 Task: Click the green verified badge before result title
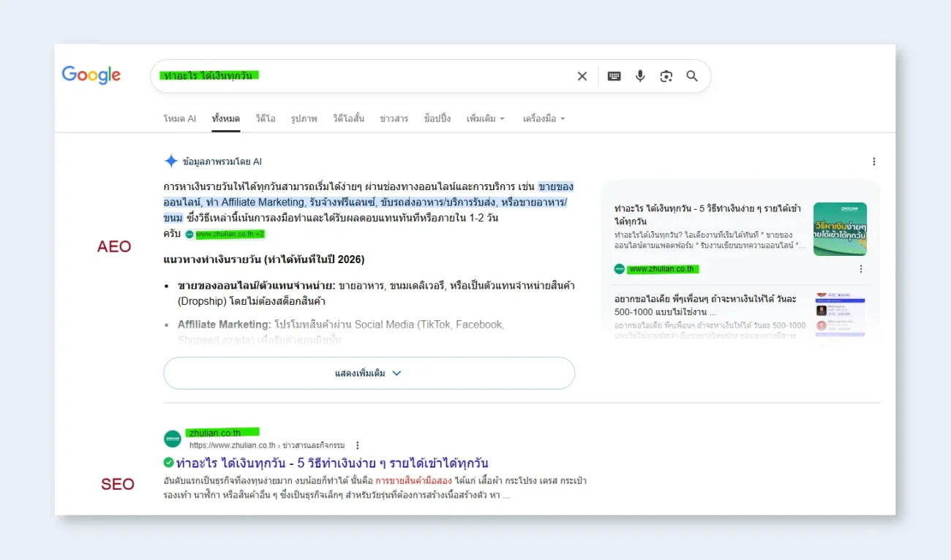(168, 463)
